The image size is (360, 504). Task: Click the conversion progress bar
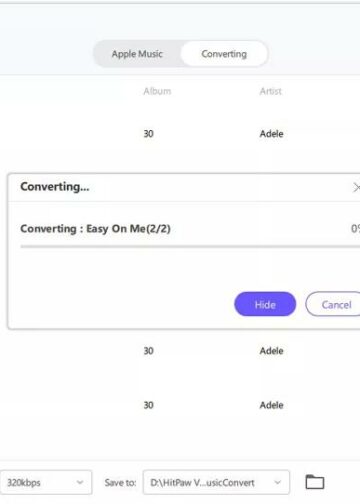tap(190, 247)
